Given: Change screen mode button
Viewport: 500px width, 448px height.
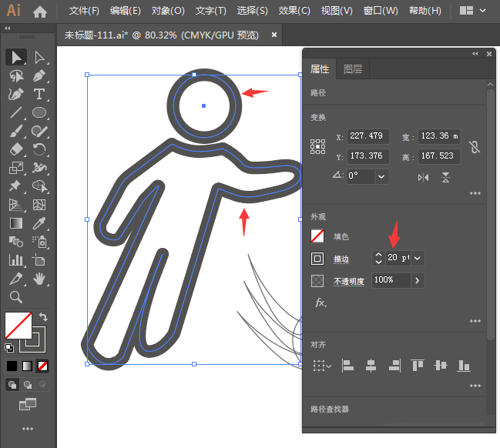Looking at the screenshot, I should click(x=28, y=405).
